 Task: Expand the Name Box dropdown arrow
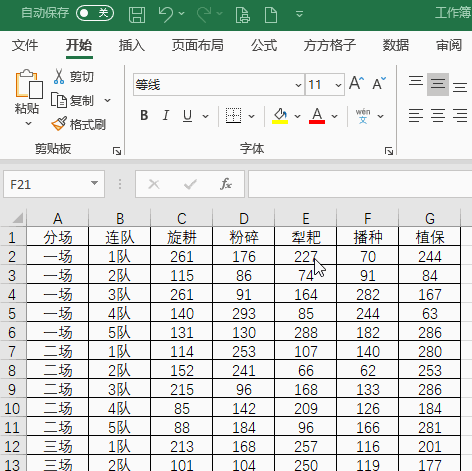94,183
